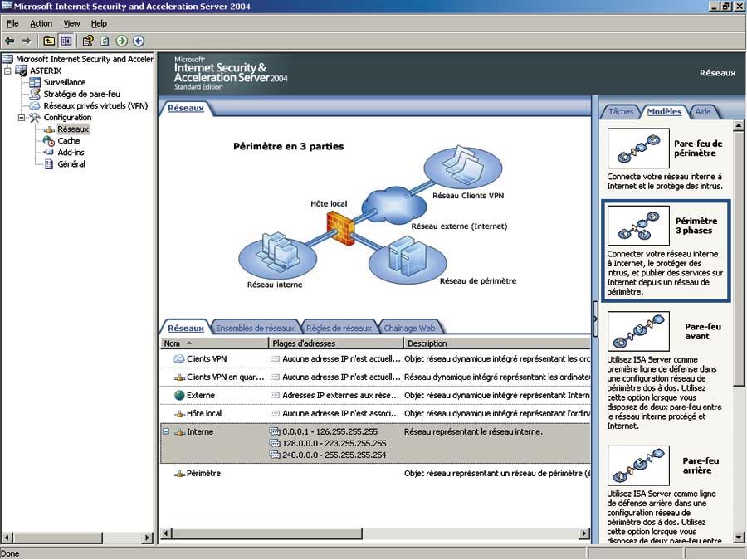Image resolution: width=747 pixels, height=560 pixels.
Task: Click the 240.0.0.0 - 255.255.255.254 range
Action: click(x=334, y=455)
